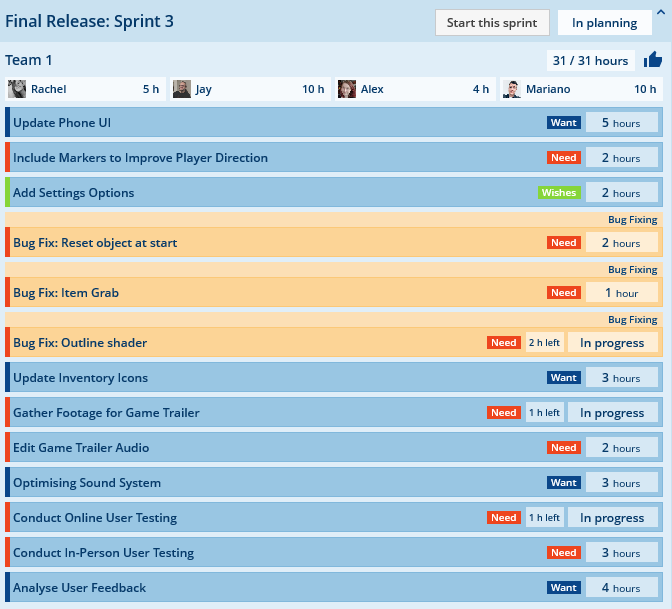672x609 pixels.
Task: Open Bug Fix: Reset object at start
Action: (334, 243)
